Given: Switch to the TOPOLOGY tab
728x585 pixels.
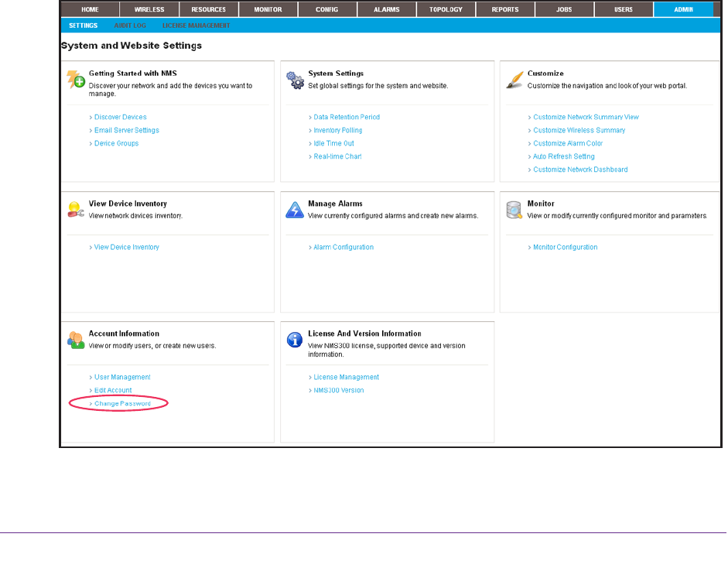Looking at the screenshot, I should click(x=445, y=10).
